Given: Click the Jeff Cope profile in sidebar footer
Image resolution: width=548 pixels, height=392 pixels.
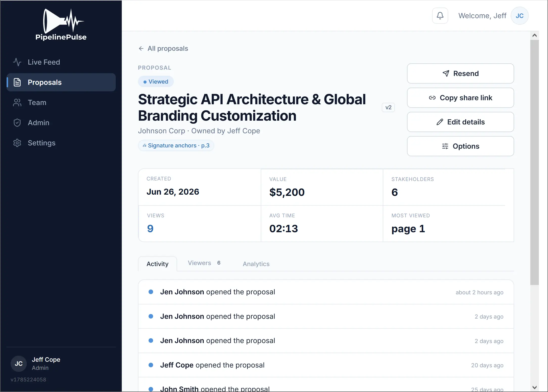Looking at the screenshot, I should pos(61,363).
